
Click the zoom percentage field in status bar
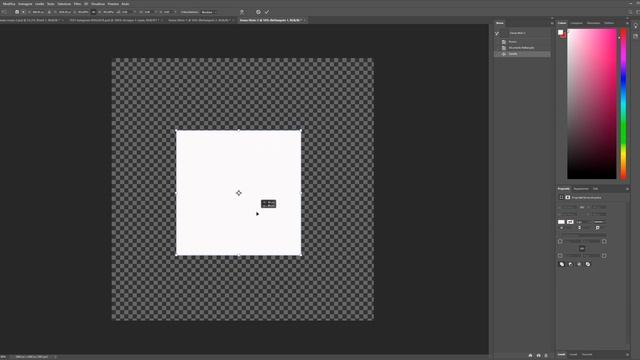point(3,357)
